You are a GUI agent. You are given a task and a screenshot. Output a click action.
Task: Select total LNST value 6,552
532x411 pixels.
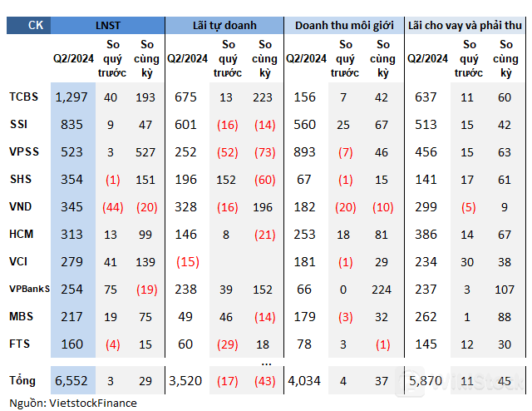[71, 380]
